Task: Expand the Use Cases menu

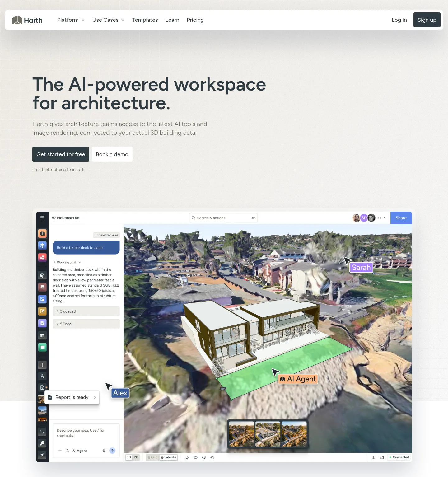Action: click(108, 20)
